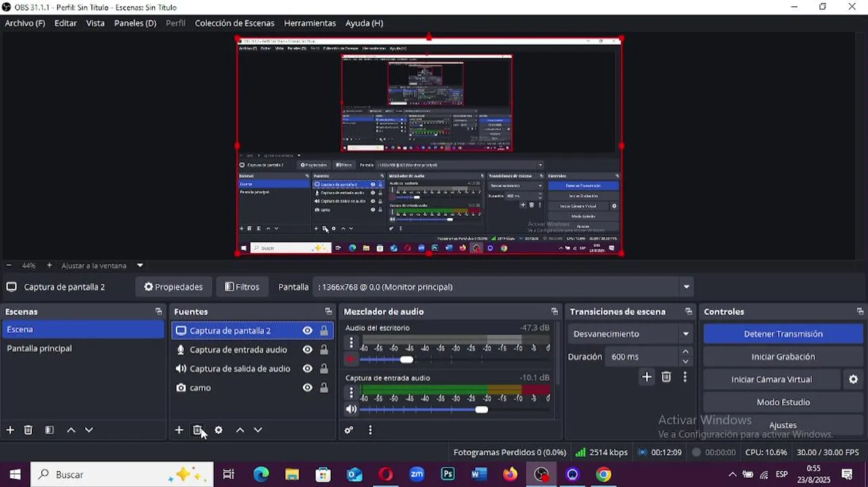
Task: Open Colección de Escenas menu
Action: pos(235,23)
